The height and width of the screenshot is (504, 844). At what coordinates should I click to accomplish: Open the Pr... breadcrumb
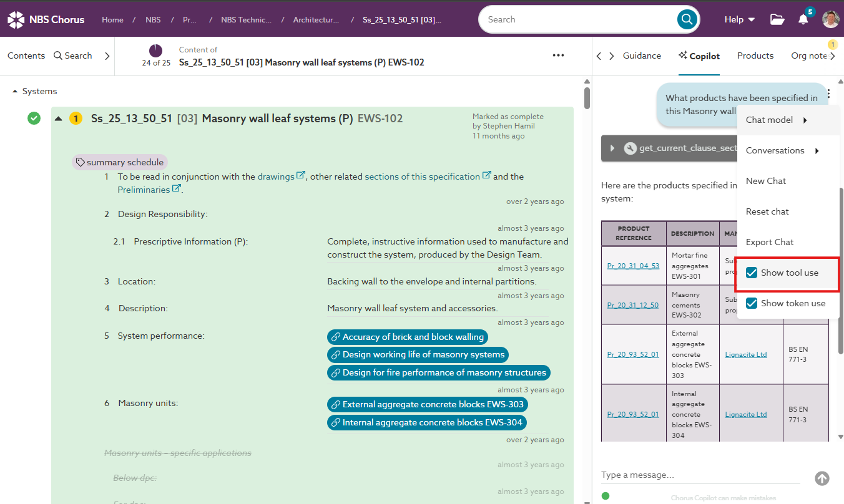pyautogui.click(x=190, y=19)
